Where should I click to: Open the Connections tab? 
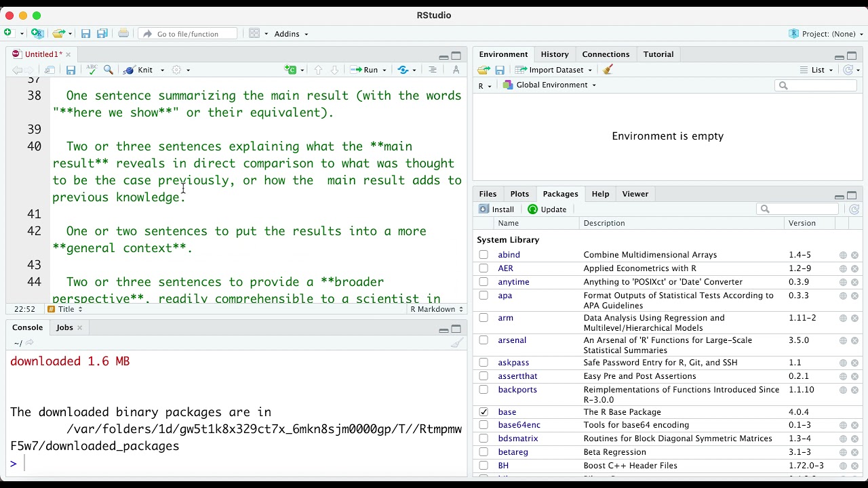(606, 54)
